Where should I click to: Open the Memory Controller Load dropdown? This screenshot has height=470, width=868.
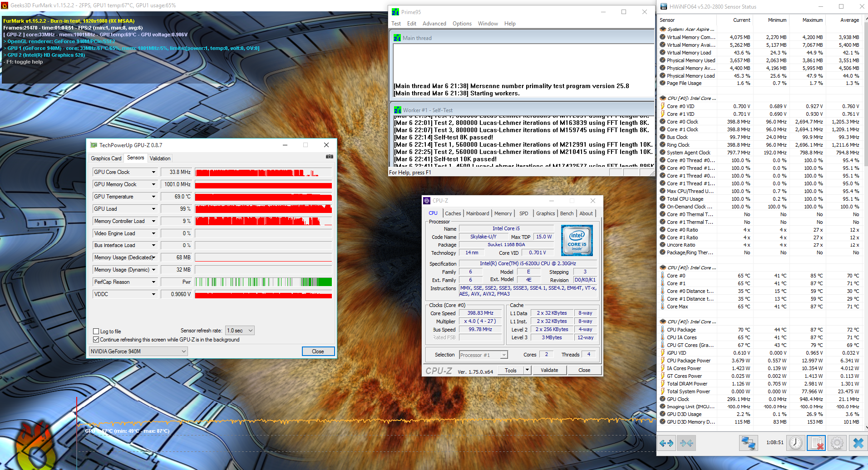[153, 221]
